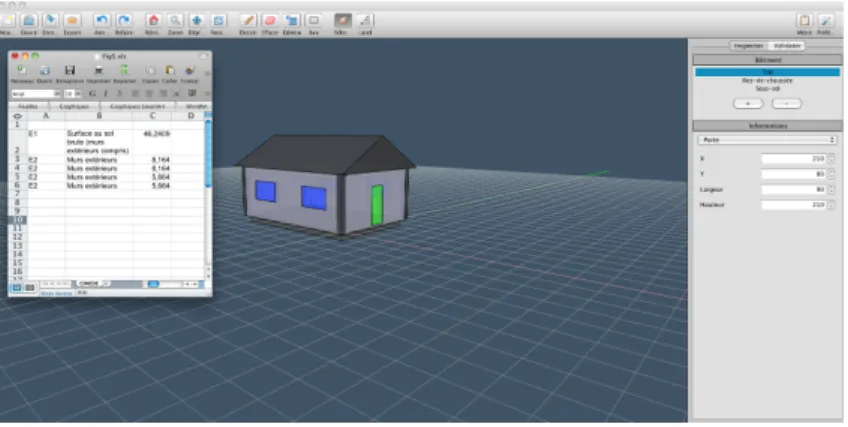
Task: Click the Hauteur value input field
Action: [794, 205]
